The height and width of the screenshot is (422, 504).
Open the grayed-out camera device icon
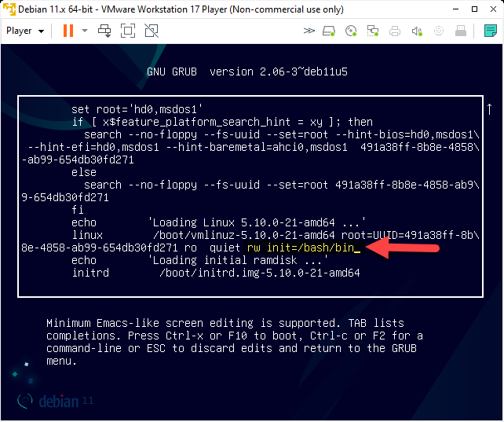tap(439, 31)
